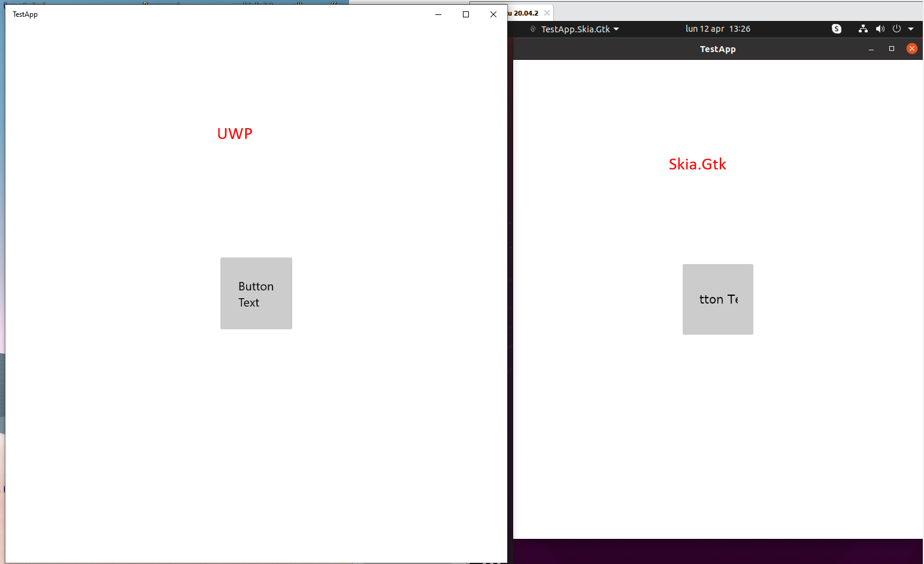This screenshot has width=924, height=564.
Task: Select the ubuntu 20.04.2 tab
Action: tap(526, 12)
